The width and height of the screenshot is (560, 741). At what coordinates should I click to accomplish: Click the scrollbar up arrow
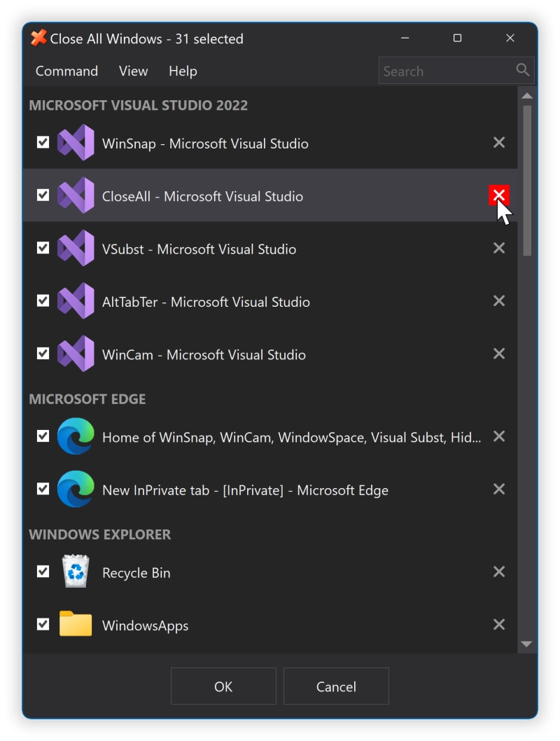527,96
